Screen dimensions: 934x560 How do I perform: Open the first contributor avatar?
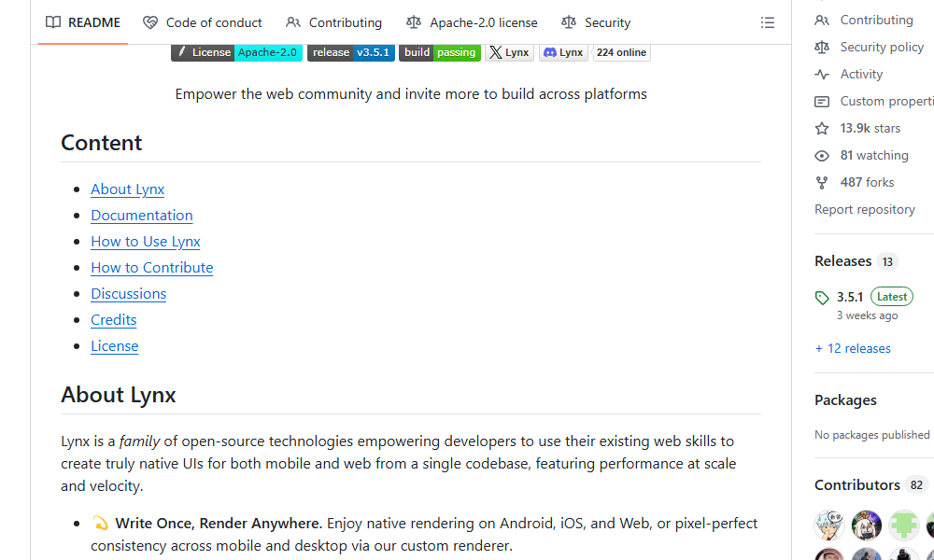point(829,525)
